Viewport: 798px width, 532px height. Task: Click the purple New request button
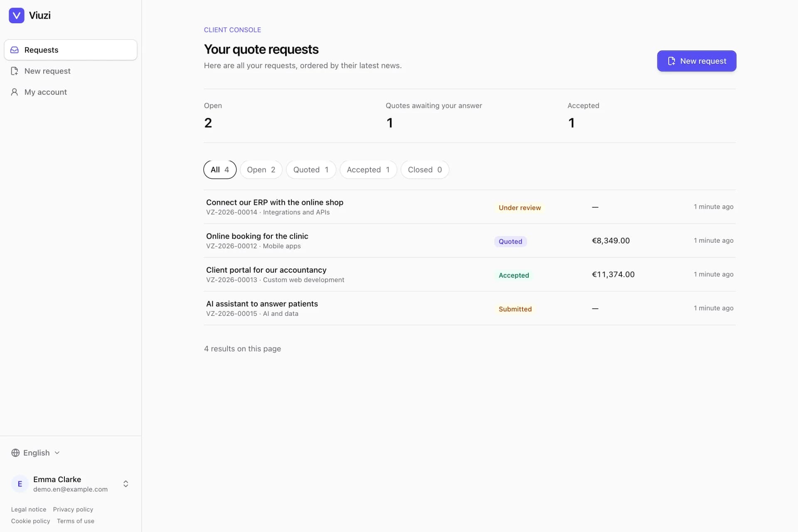[697, 61]
